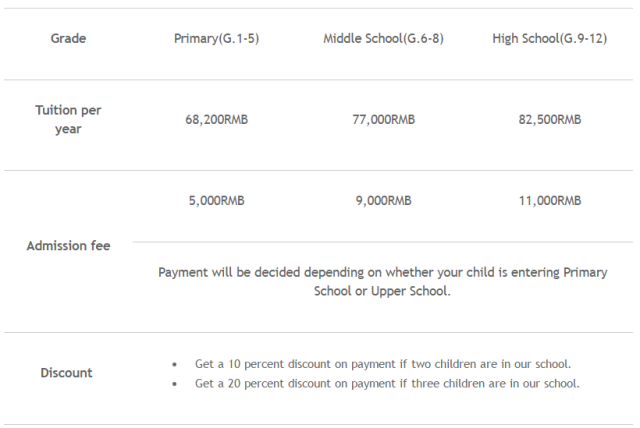Click the 10 percent discount bullet text
This screenshot has height=428, width=640.
[x=382, y=364]
